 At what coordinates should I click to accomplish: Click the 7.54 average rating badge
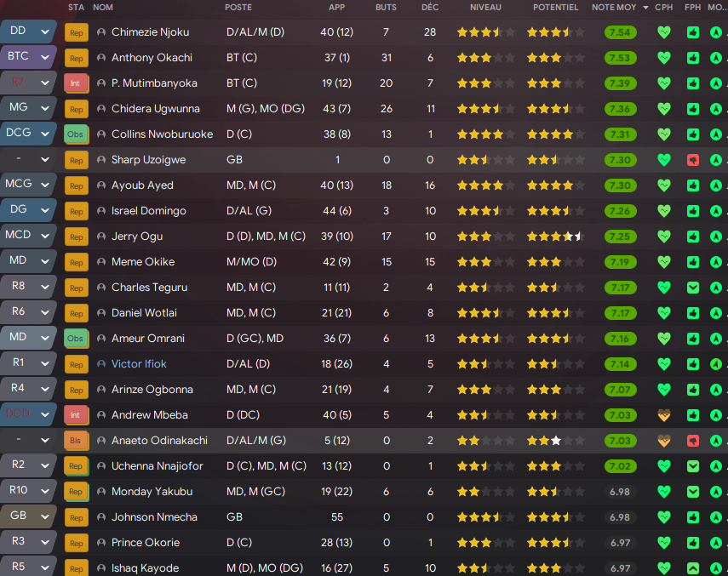(620, 32)
